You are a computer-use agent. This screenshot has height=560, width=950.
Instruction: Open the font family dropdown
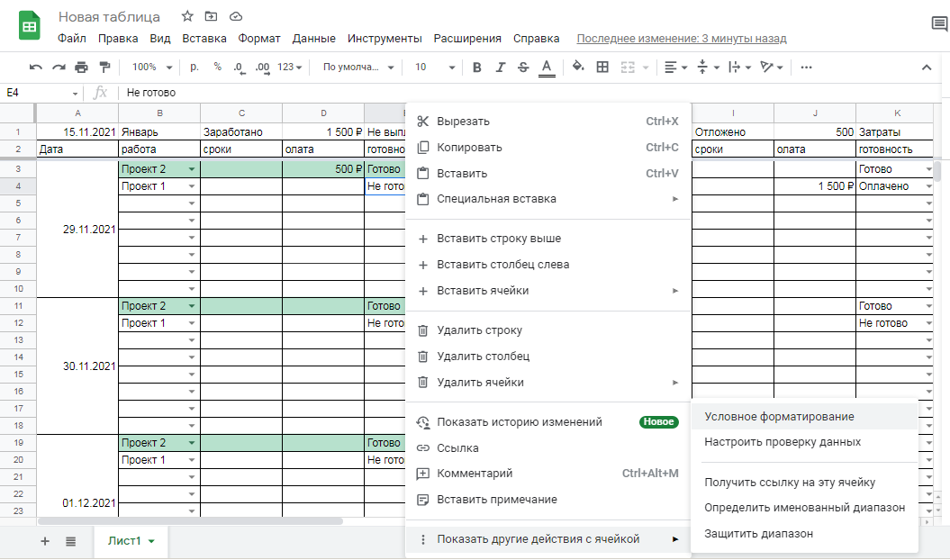[x=358, y=68]
